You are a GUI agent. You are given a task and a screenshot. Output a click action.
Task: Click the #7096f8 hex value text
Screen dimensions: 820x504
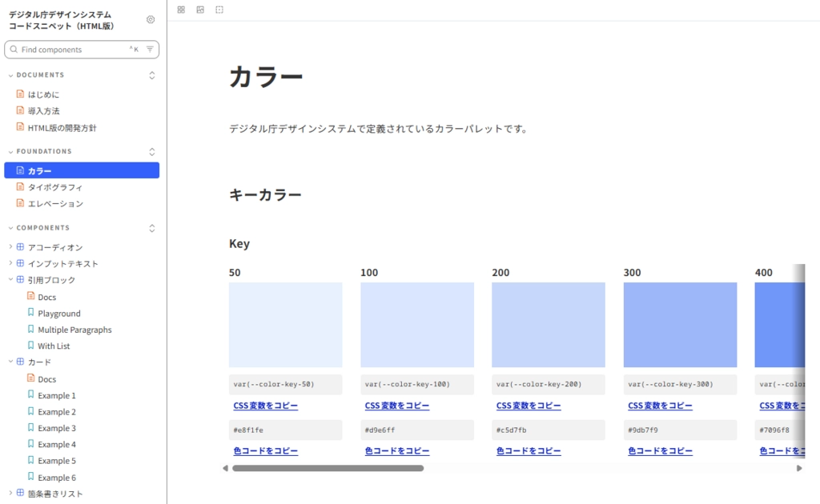click(774, 430)
